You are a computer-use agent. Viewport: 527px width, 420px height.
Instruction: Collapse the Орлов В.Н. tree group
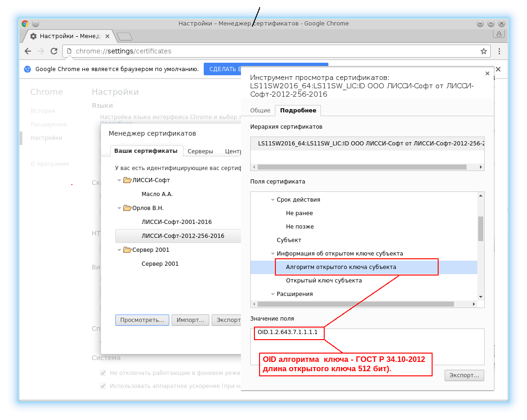120,208
